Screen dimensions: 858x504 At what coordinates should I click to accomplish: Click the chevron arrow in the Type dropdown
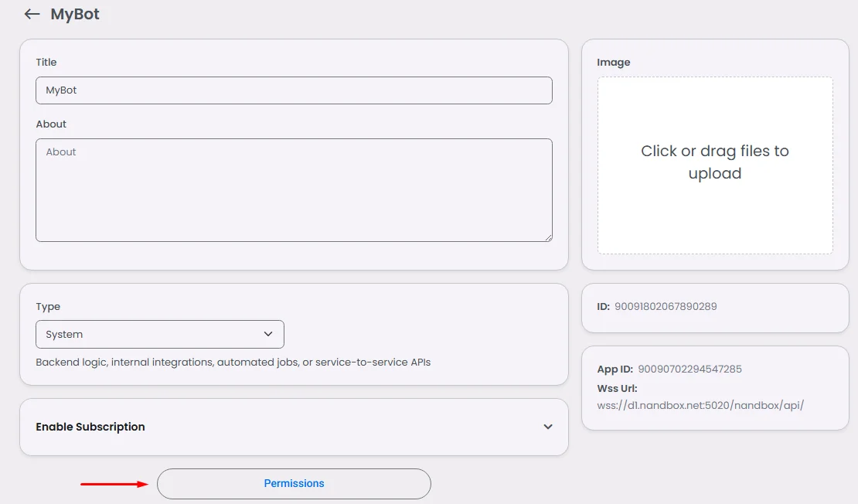[x=268, y=335]
